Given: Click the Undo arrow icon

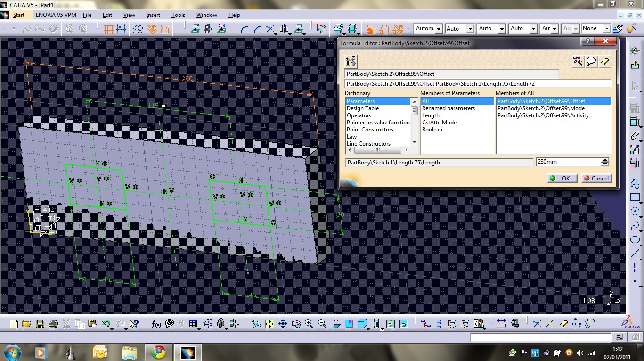Looking at the screenshot, I should [106, 323].
